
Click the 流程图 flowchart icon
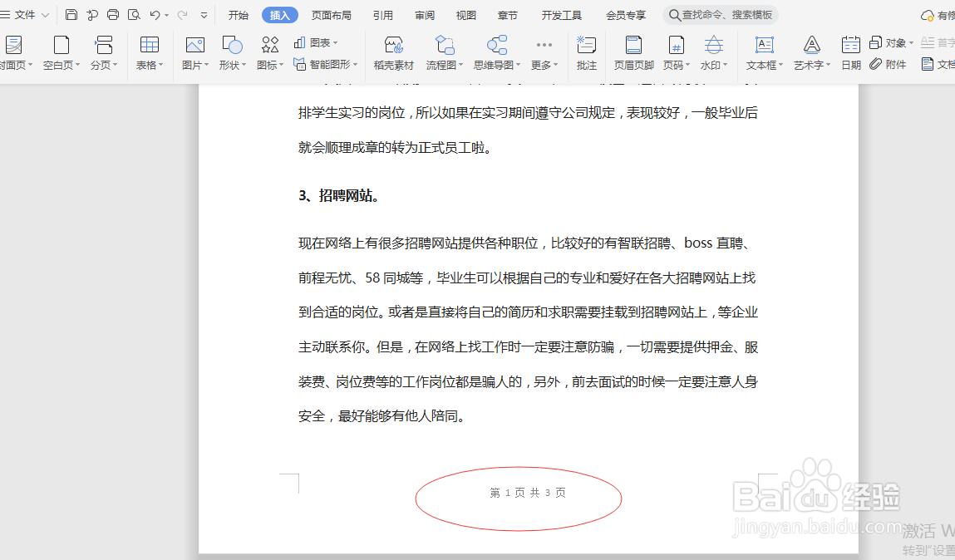click(445, 45)
